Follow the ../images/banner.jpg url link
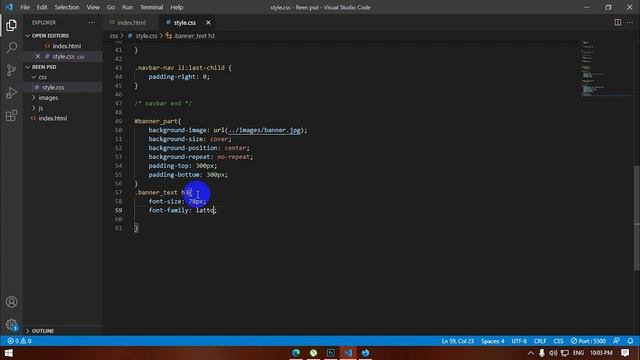Viewport: 640px width, 360px height. coord(264,130)
